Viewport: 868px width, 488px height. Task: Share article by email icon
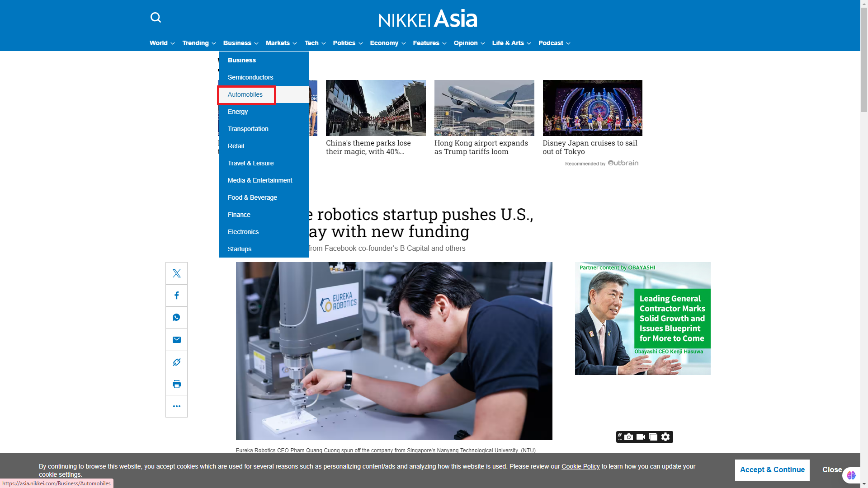point(176,340)
